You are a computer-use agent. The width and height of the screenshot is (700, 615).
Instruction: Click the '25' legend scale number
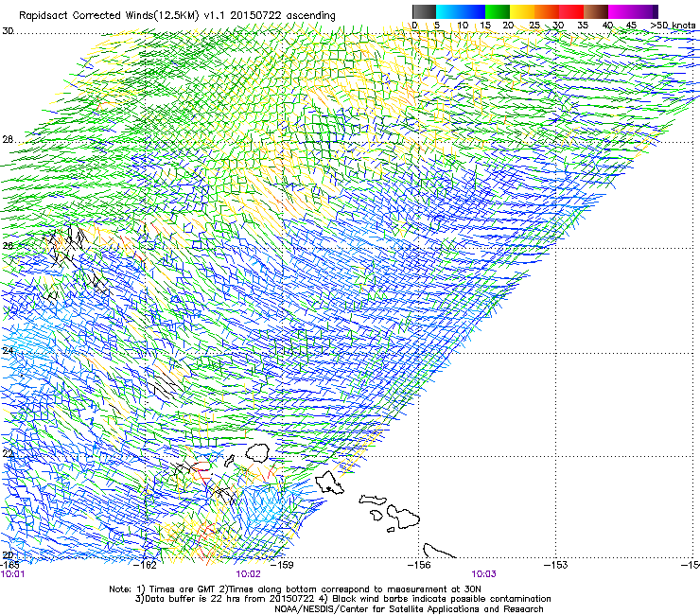[534, 26]
